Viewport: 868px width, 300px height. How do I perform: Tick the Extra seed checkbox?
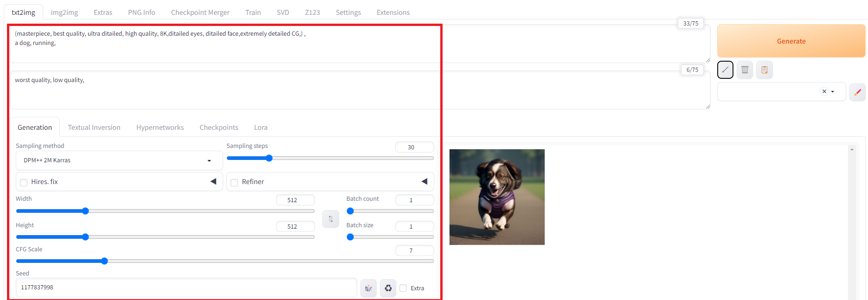click(403, 288)
